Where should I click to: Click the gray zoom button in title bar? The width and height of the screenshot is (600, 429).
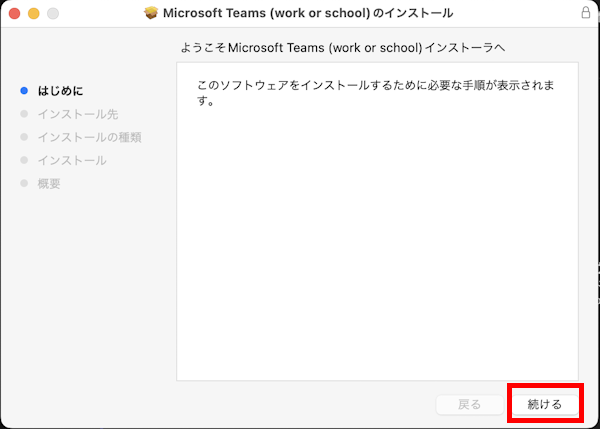coord(53,13)
